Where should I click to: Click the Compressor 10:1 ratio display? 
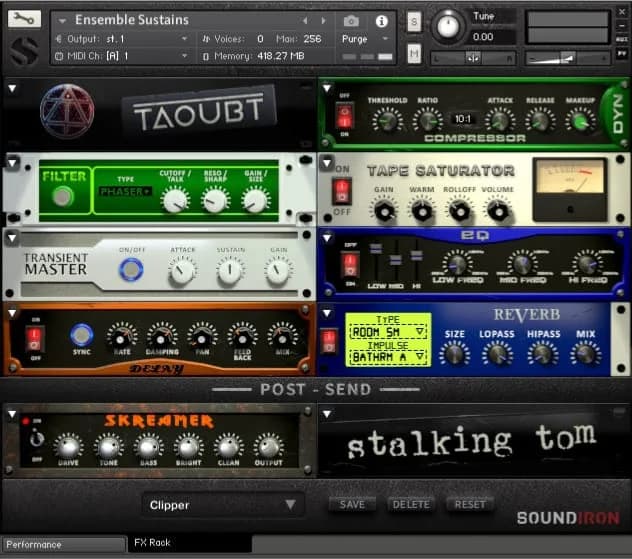pyautogui.click(x=463, y=119)
